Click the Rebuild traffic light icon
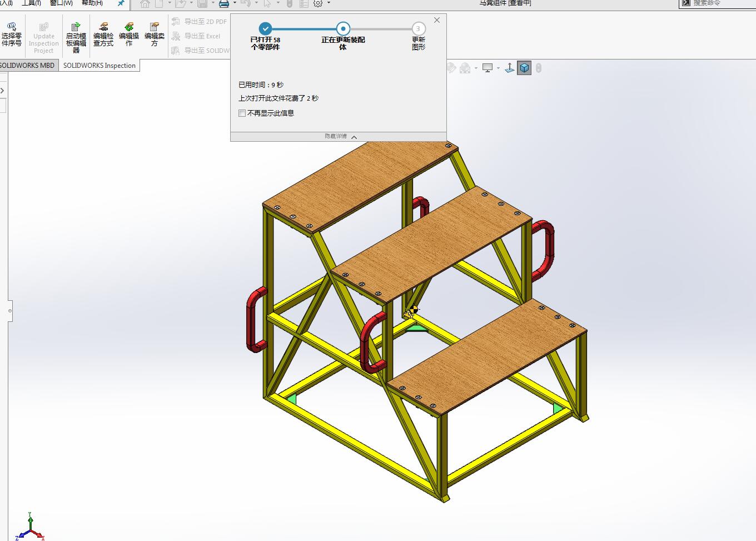 (289, 3)
